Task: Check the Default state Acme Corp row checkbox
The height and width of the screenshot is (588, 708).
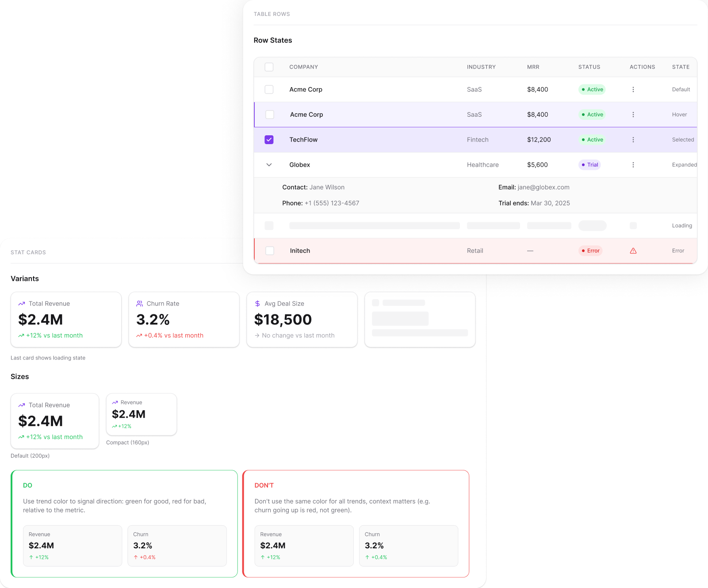Action: [269, 89]
